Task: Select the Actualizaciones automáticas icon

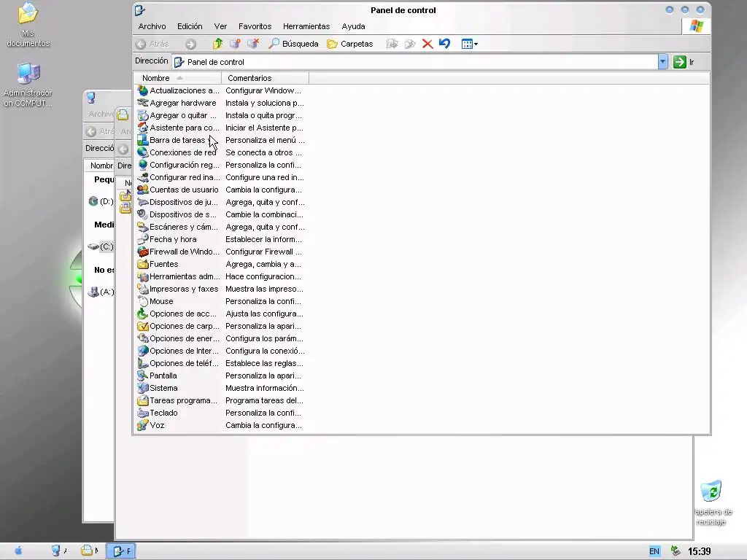Action: 143,90
